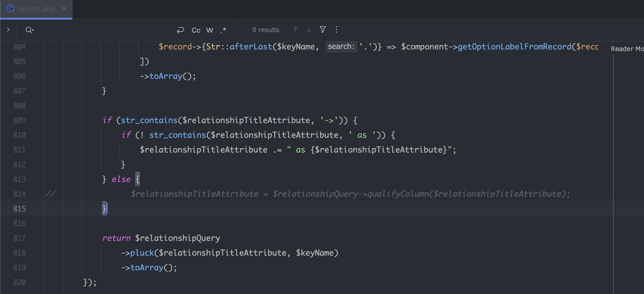Click the filter icon next to the arrows

click(323, 30)
